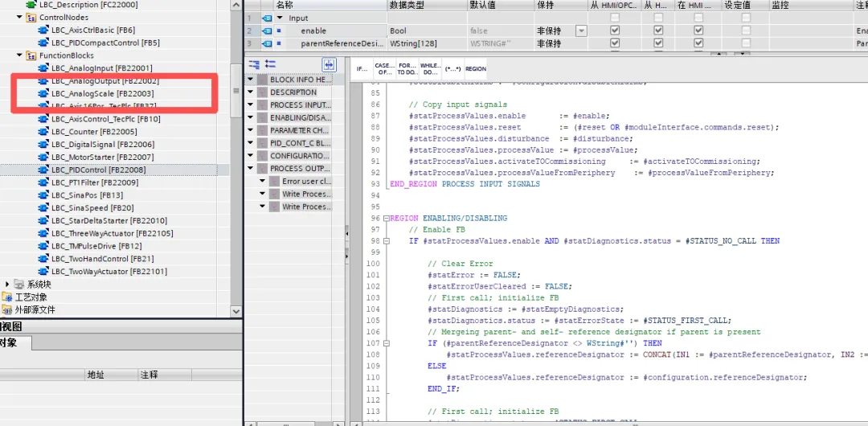This screenshot has width=868, height=426.
Task: Collapse the Input section in interface table
Action: click(x=280, y=18)
